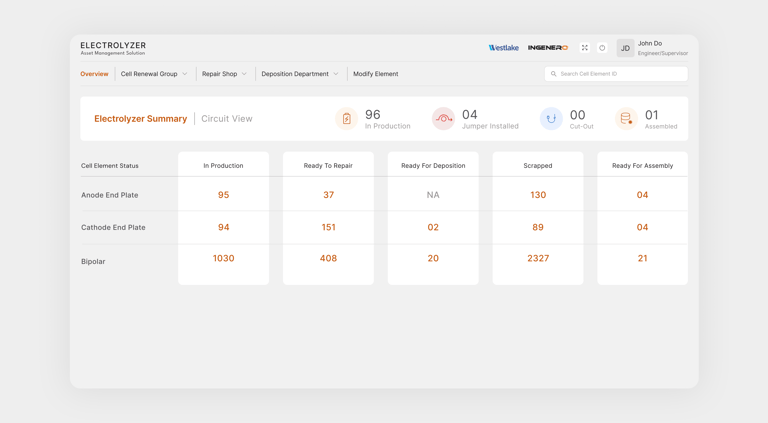
Task: Click the power logout icon
Action: coord(602,47)
